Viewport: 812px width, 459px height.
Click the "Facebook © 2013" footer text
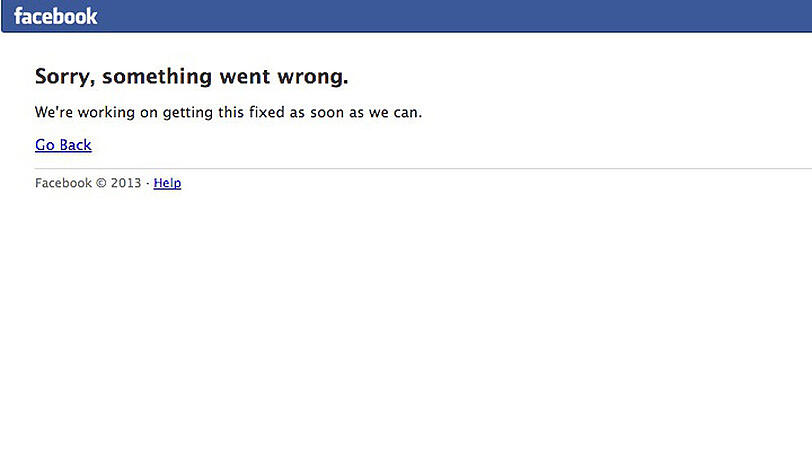tap(88, 183)
